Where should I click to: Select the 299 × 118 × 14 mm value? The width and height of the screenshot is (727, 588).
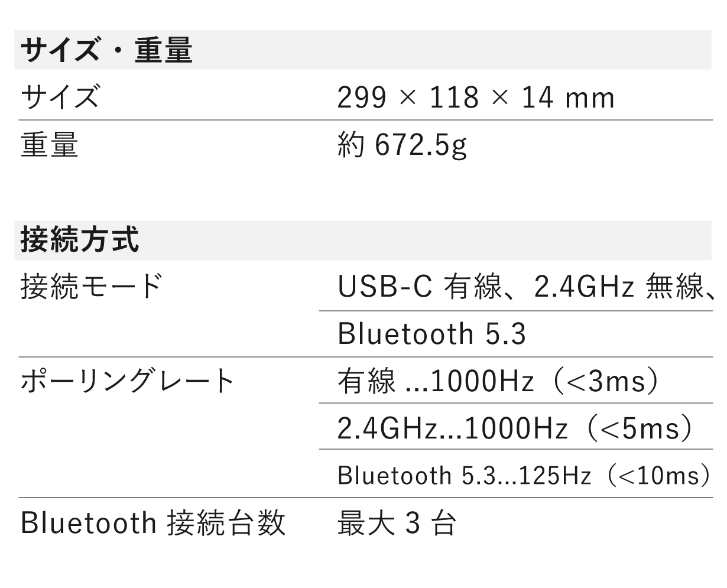click(476, 98)
